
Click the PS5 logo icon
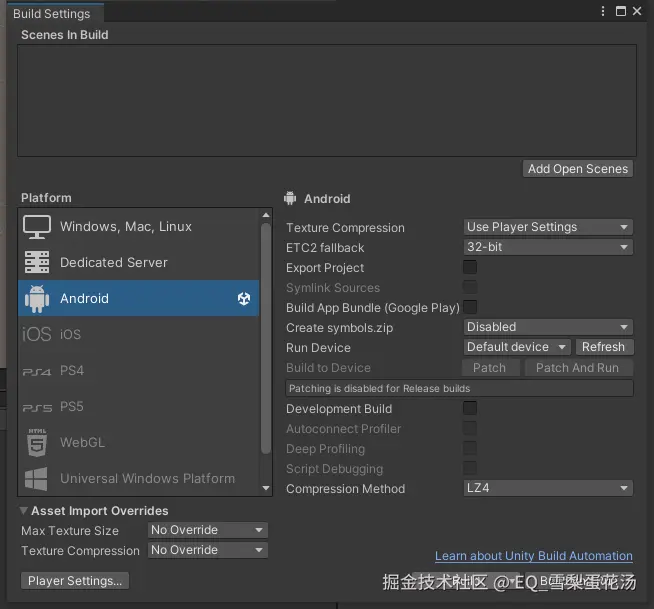pos(37,408)
